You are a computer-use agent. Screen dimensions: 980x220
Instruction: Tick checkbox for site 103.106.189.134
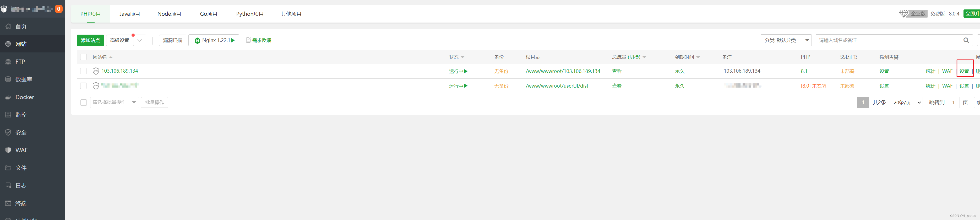point(83,71)
